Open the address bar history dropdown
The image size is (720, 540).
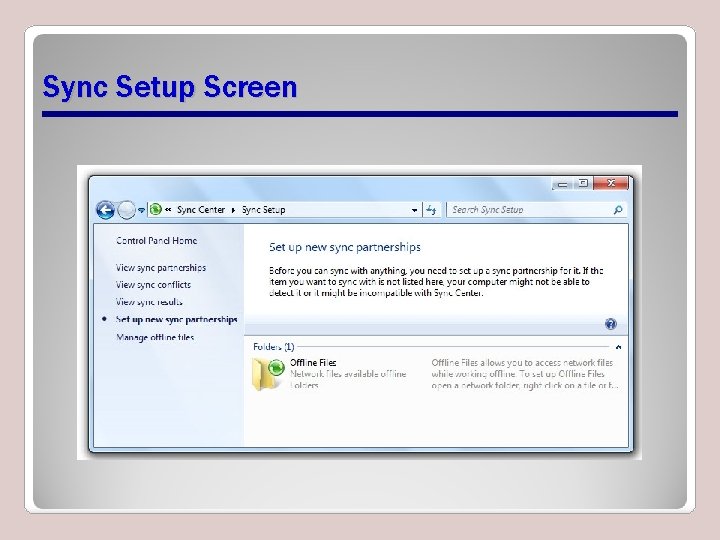[414, 210]
